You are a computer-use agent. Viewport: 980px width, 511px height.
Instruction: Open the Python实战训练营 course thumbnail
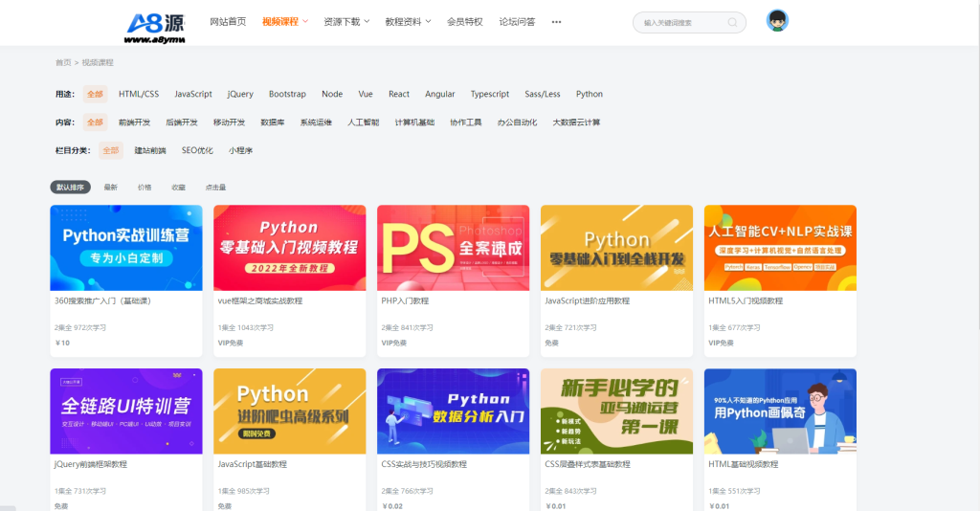[126, 248]
